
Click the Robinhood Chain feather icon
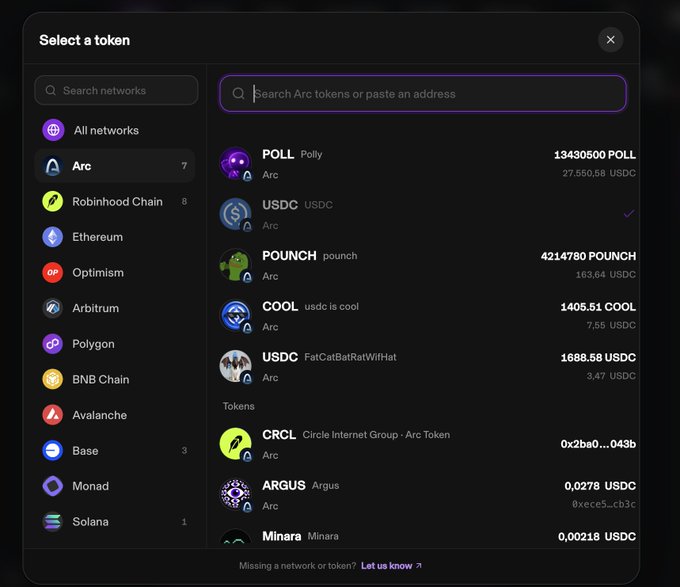click(53, 201)
